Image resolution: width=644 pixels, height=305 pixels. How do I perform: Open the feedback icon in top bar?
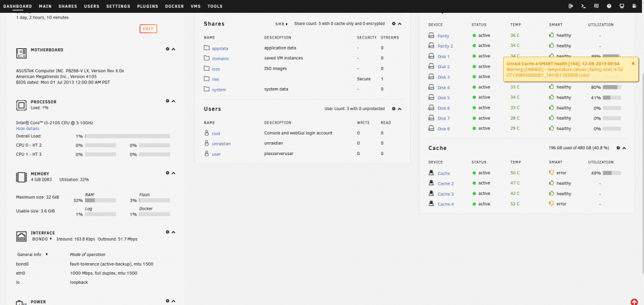(596, 6)
